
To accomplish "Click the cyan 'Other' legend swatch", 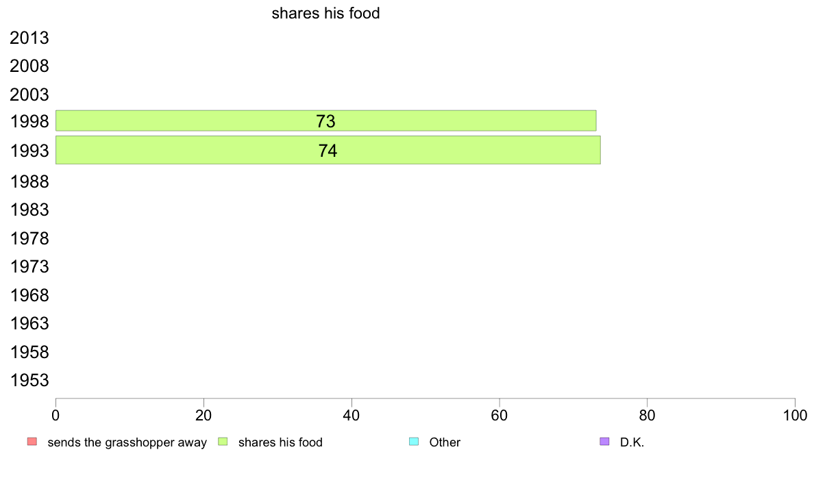I will 414,442.
